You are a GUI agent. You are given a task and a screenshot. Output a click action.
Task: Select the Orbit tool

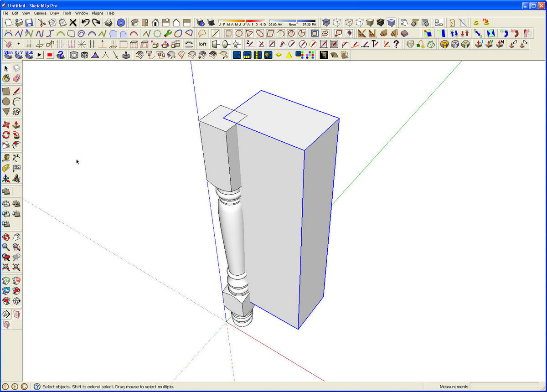[x=6, y=237]
